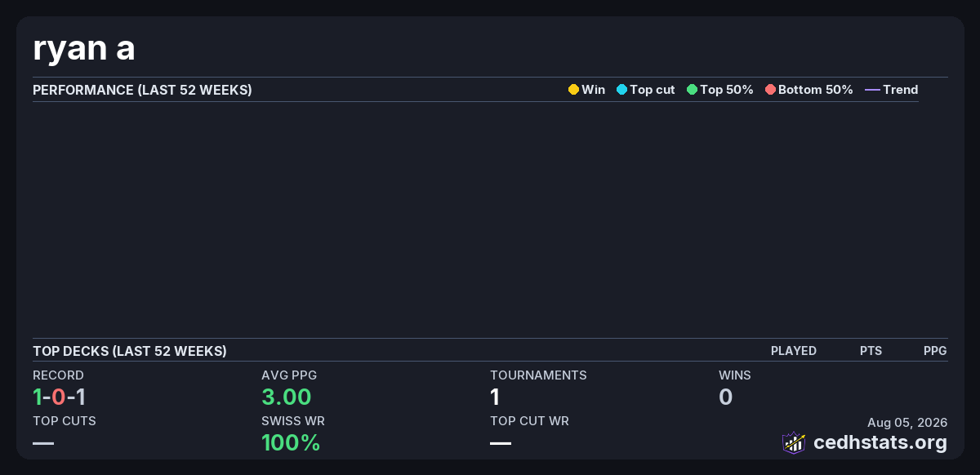Click the "Trend" legend label
This screenshot has width=980, height=475.
pos(901,90)
